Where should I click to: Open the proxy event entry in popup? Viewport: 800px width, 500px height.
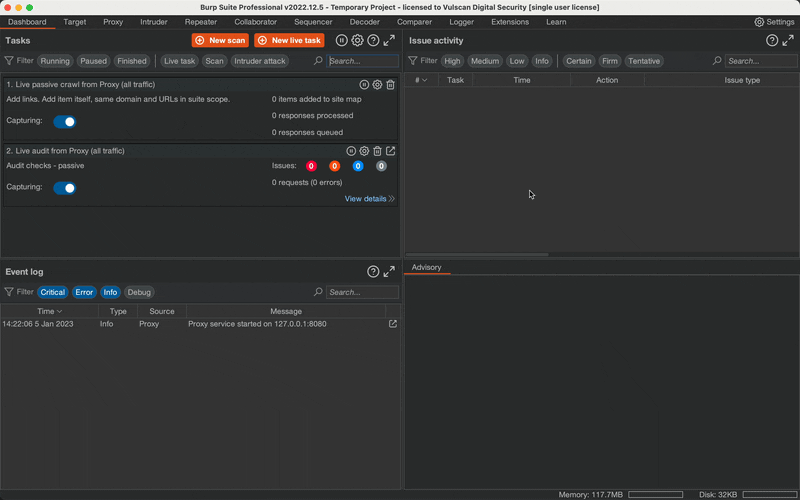click(x=392, y=324)
